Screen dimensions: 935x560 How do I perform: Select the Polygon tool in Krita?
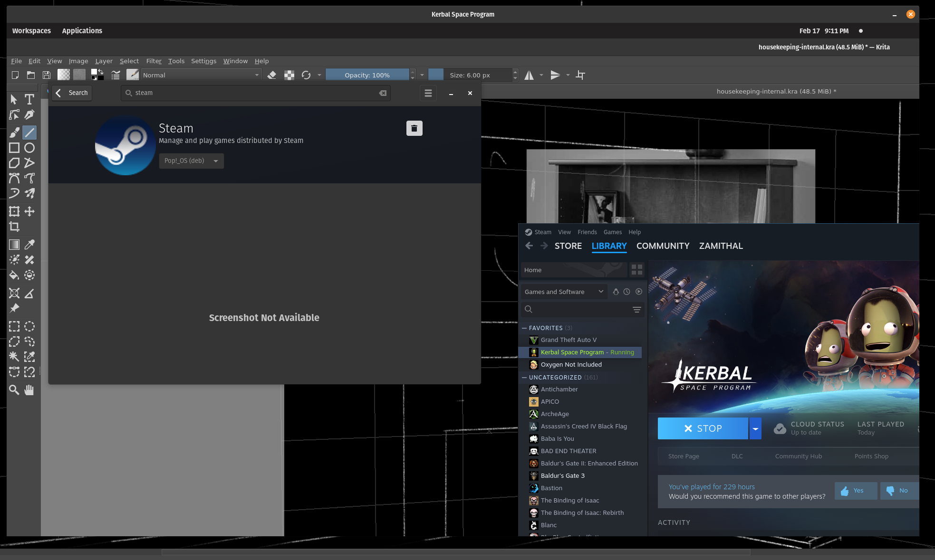click(x=14, y=163)
